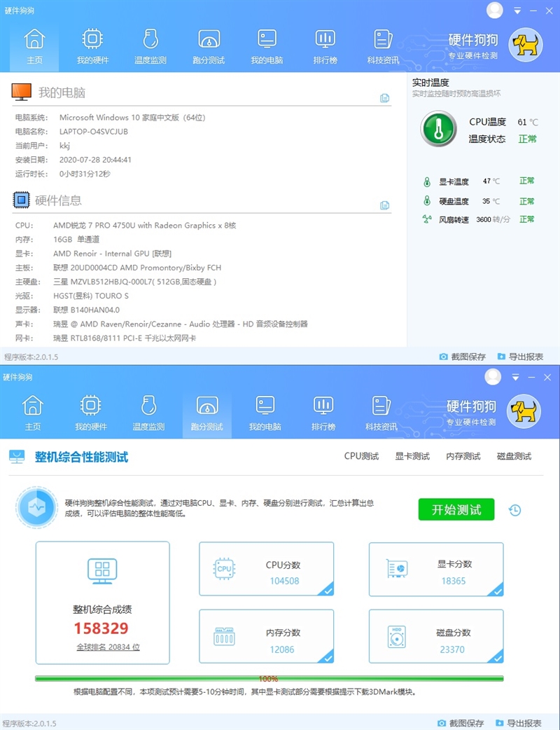This screenshot has height=730, width=560.
Task: Switch to the 显卡测试 tab
Action: click(412, 456)
